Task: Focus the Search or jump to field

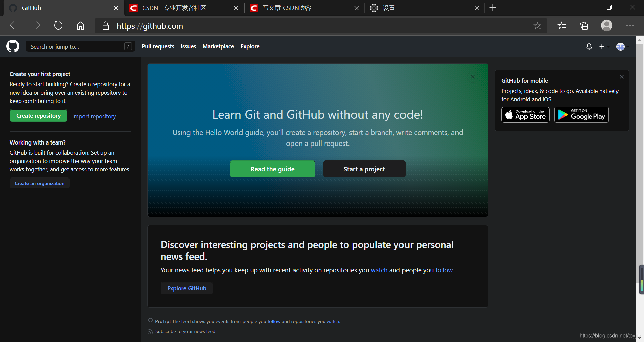Action: 80,46
